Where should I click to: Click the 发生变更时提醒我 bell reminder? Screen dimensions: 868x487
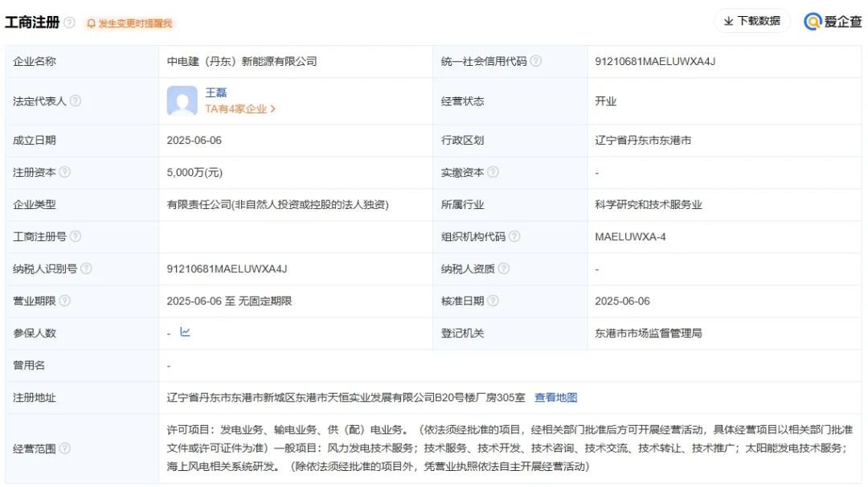tap(129, 23)
